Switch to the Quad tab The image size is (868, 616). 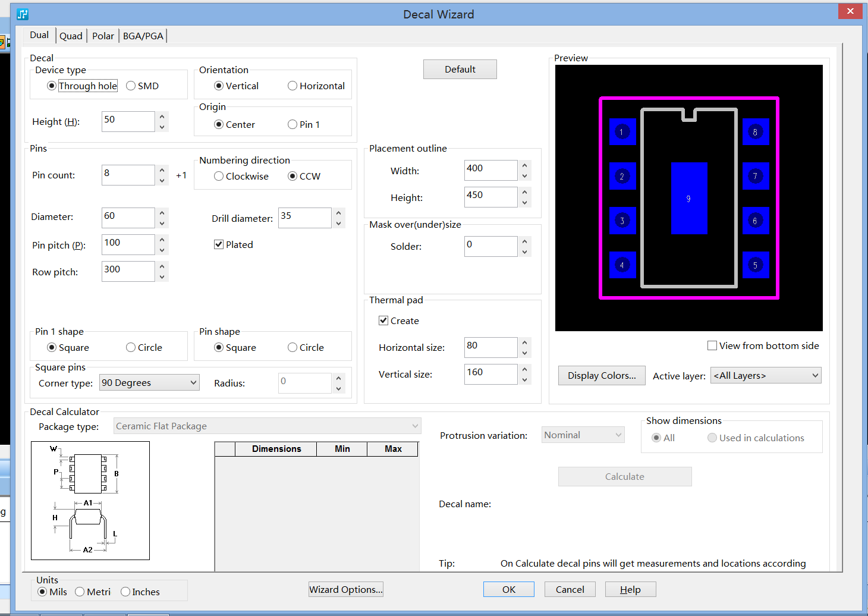point(71,36)
